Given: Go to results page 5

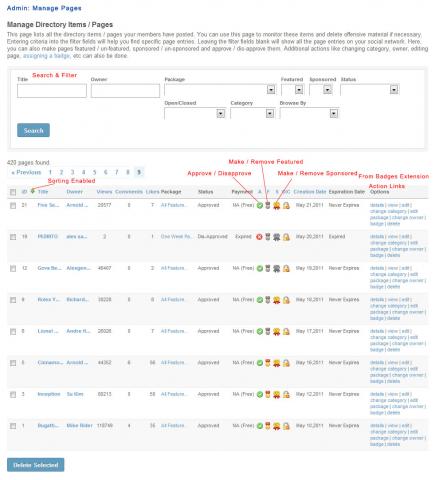Looking at the screenshot, I should click(x=94, y=172).
